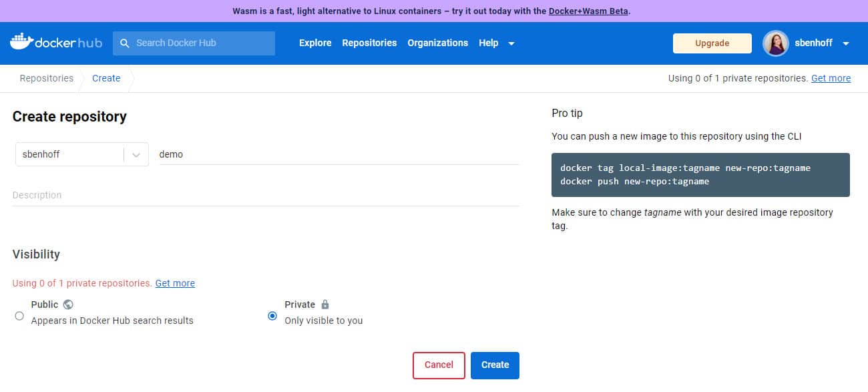868x392 pixels.
Task: Open the sbenhoff profile avatar
Action: pos(775,43)
